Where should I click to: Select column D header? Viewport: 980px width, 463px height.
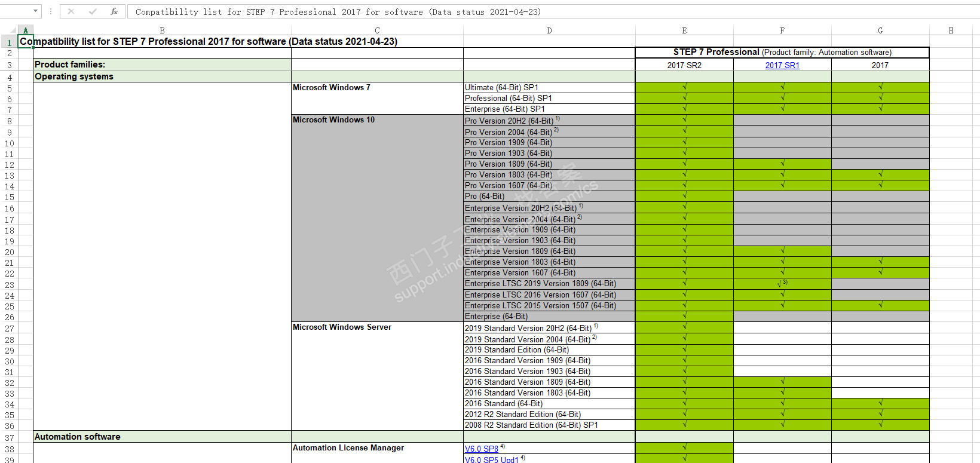(x=549, y=30)
